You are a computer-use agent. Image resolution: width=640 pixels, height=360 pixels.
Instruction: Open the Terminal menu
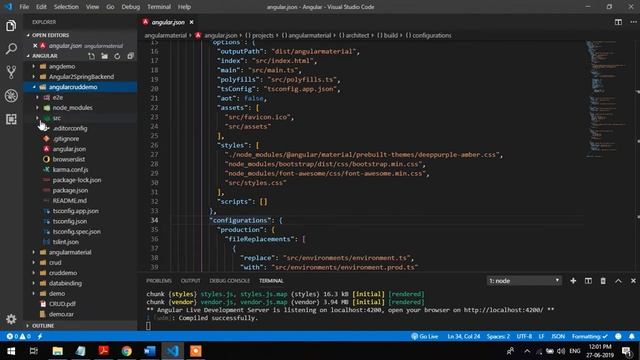click(x=159, y=7)
